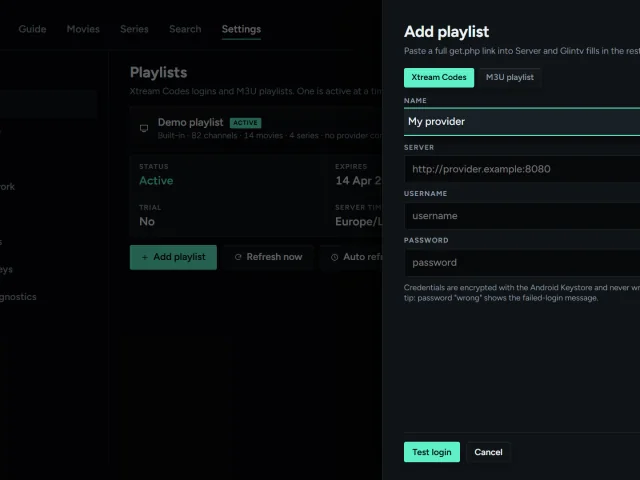
Task: Go to the Search tab
Action: tap(185, 29)
